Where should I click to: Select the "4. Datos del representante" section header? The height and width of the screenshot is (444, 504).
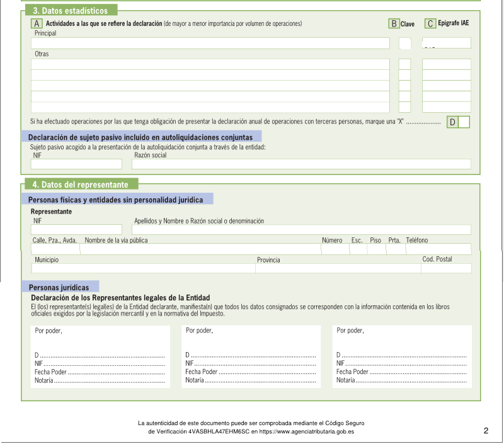click(x=80, y=185)
